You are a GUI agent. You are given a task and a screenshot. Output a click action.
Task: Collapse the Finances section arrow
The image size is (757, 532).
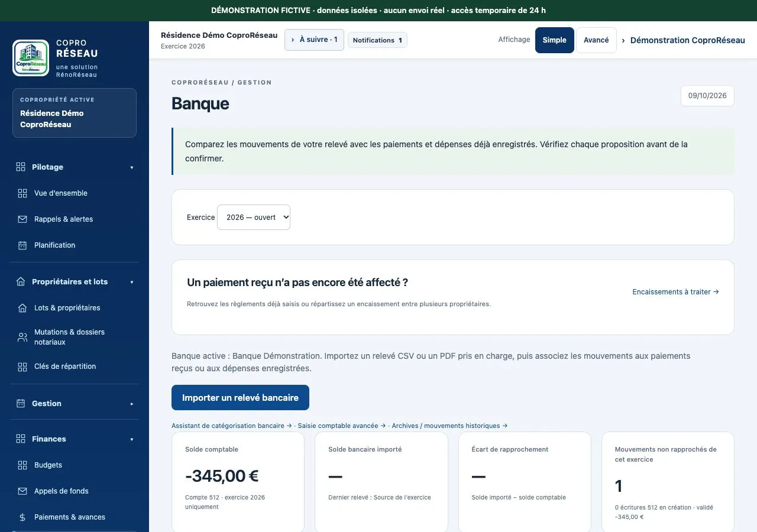click(x=132, y=439)
